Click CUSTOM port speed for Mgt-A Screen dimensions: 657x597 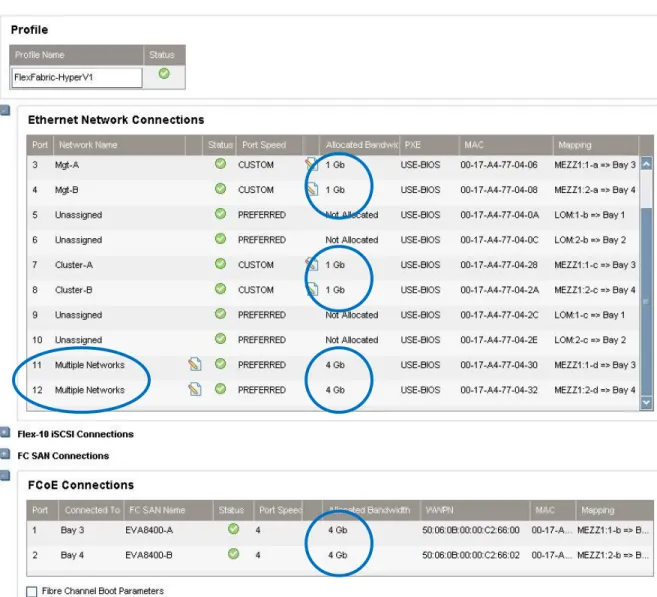256,165
